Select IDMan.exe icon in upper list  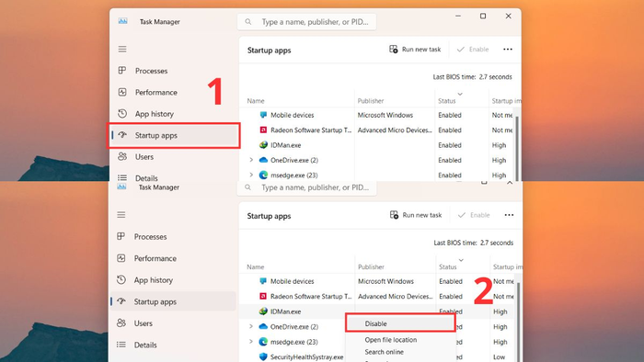coord(263,145)
